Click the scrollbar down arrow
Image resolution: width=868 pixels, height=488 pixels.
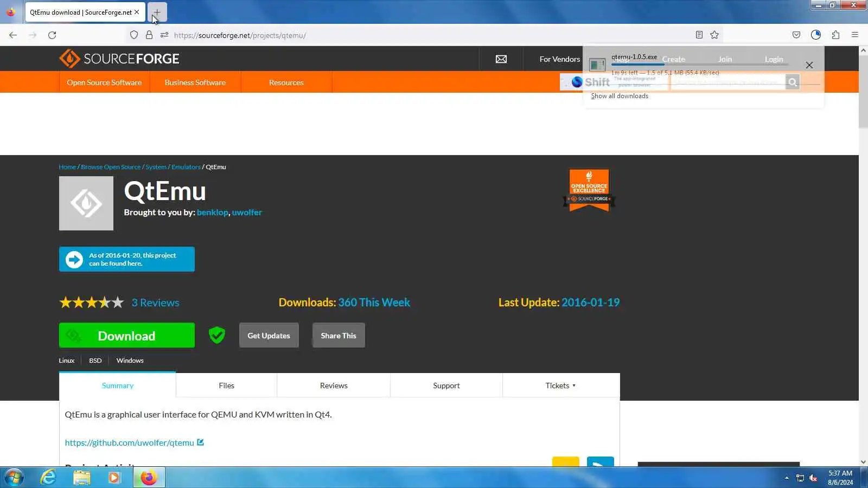[863, 462]
